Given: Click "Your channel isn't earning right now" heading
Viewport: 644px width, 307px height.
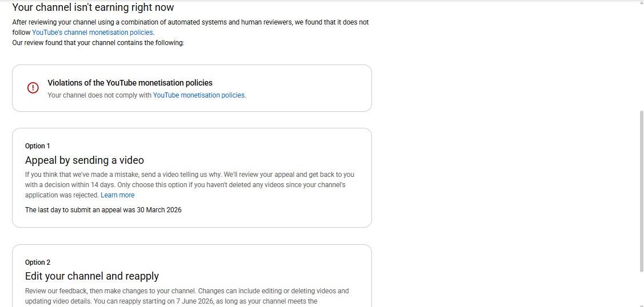Looking at the screenshot, I should [93, 7].
